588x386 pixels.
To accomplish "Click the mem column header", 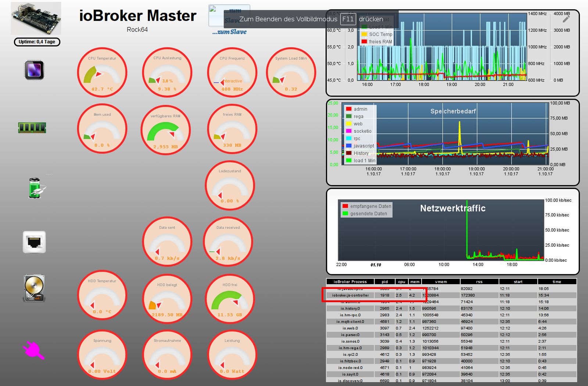I will [415, 282].
